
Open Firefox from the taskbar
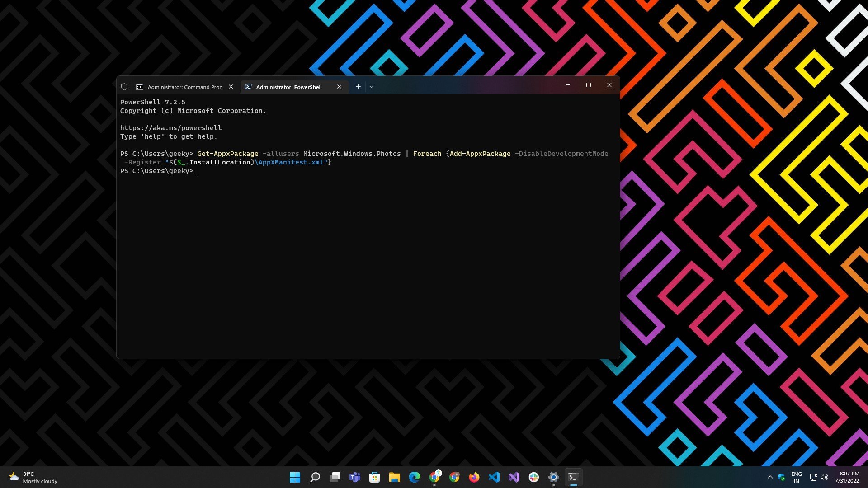click(474, 477)
